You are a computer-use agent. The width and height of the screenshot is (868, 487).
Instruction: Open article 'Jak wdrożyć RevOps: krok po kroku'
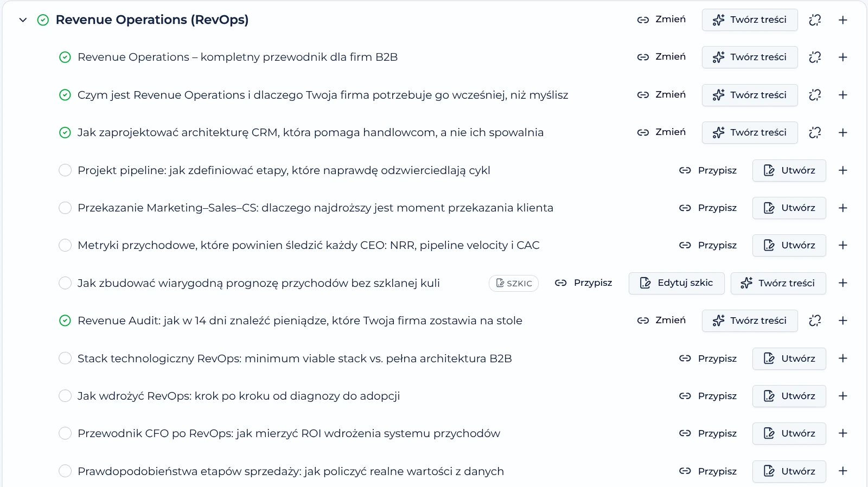coord(239,396)
